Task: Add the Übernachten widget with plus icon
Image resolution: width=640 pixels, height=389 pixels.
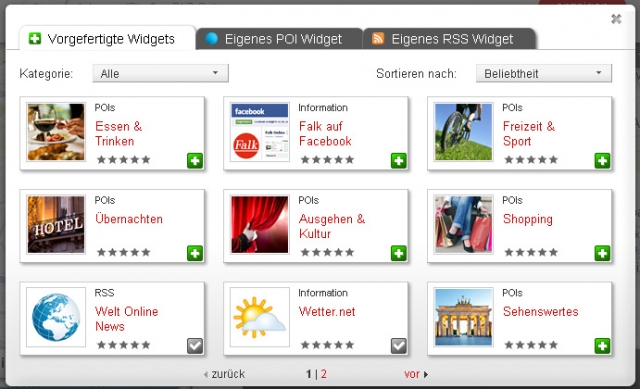Action: [195, 253]
